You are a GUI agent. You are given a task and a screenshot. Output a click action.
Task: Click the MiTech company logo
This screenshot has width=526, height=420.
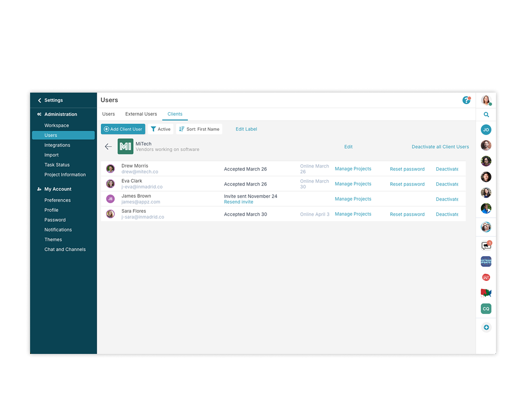125,146
